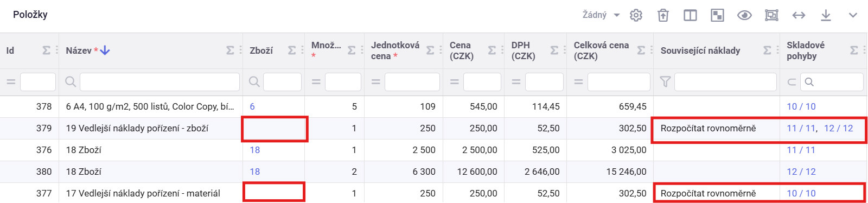Click the sum icon in Id column
Image resolution: width=868 pixels, height=203 pixels.
point(46,50)
